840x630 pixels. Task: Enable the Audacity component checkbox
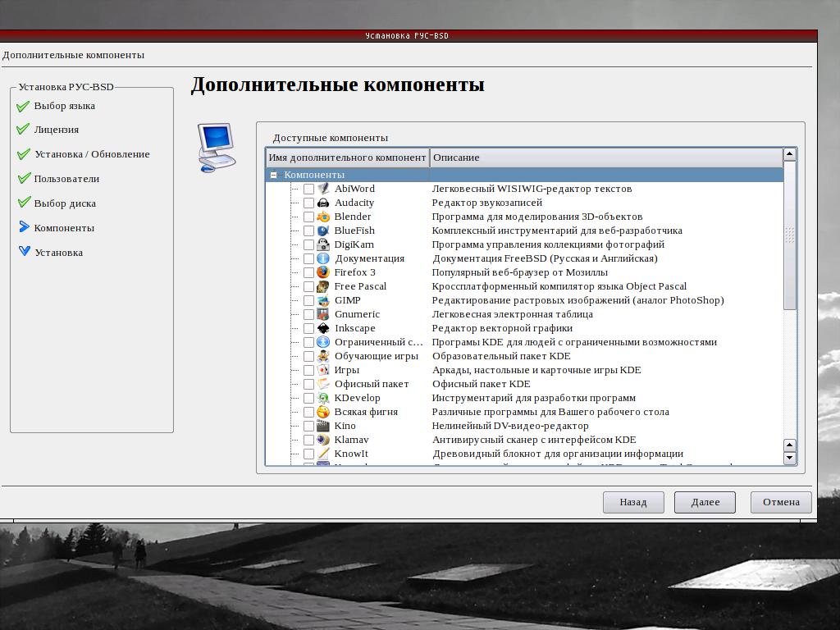pos(308,203)
